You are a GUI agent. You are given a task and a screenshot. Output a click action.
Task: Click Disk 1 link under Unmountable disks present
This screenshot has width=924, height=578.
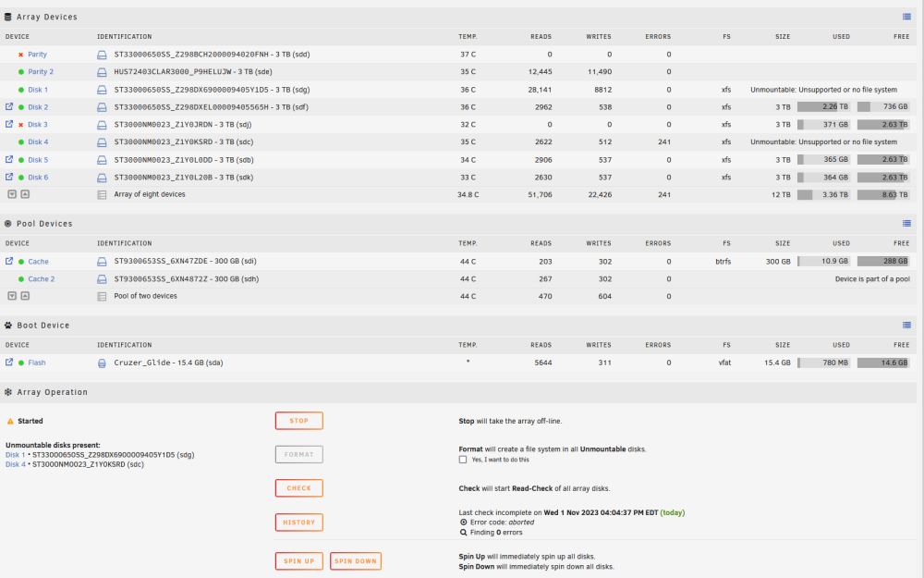(x=16, y=455)
